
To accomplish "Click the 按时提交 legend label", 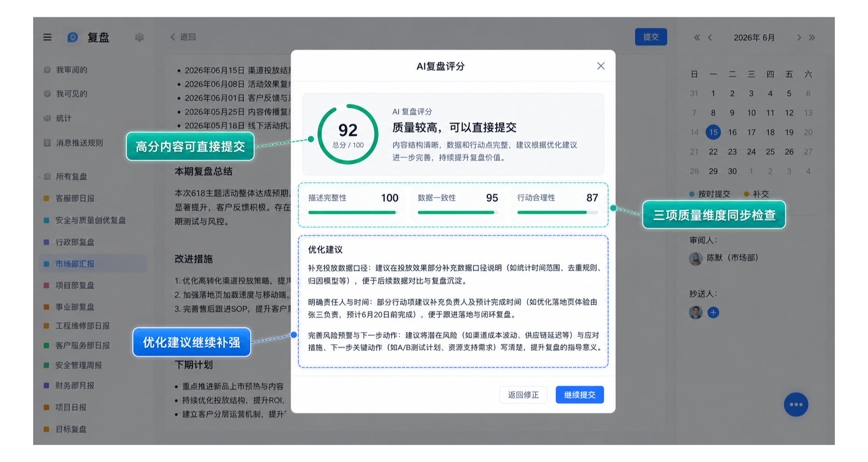I will [x=714, y=194].
